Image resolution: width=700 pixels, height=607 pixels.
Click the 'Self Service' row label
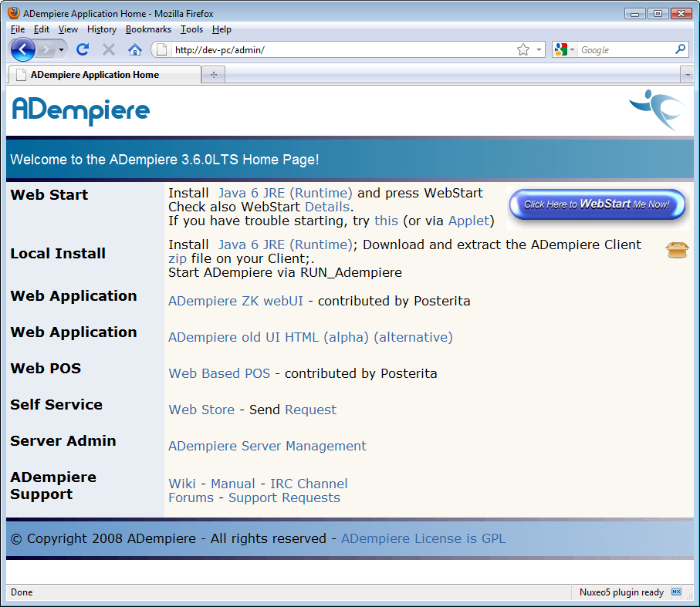point(56,404)
